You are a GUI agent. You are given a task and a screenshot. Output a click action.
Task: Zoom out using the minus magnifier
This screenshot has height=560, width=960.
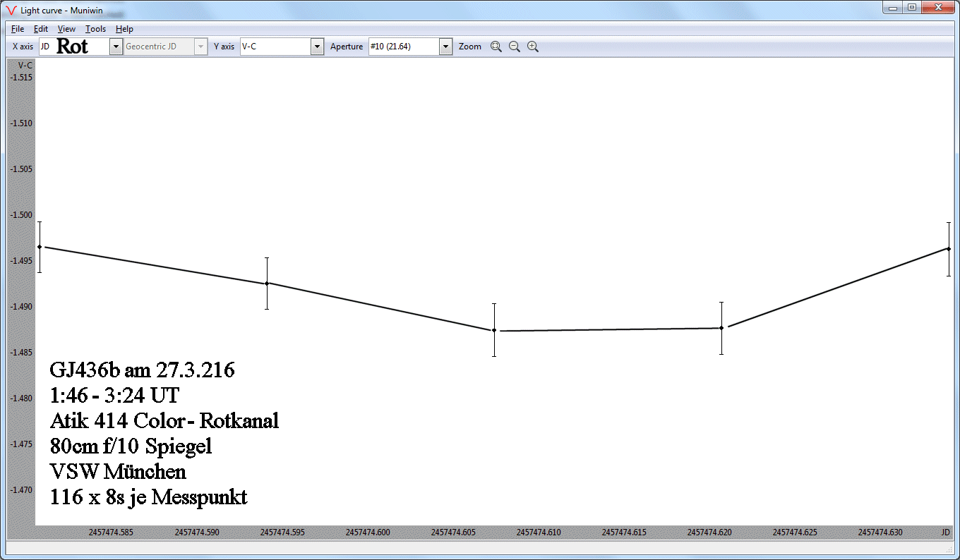[x=515, y=47]
